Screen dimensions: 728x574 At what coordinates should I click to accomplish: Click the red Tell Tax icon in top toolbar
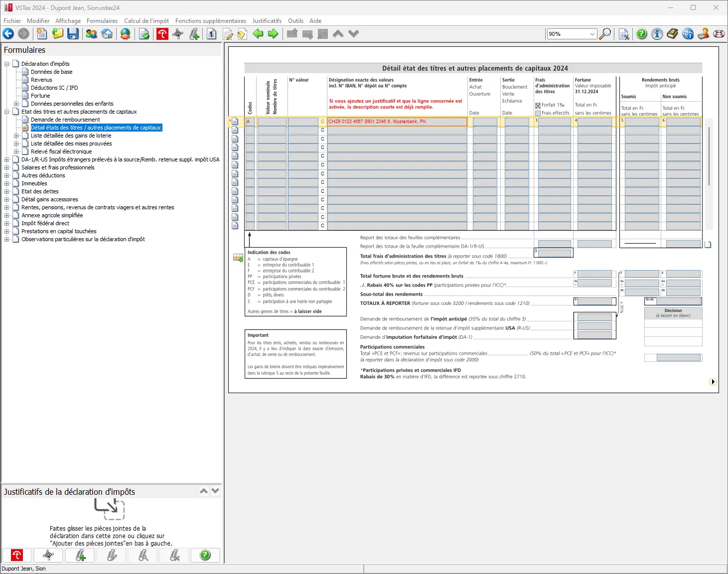tap(162, 34)
